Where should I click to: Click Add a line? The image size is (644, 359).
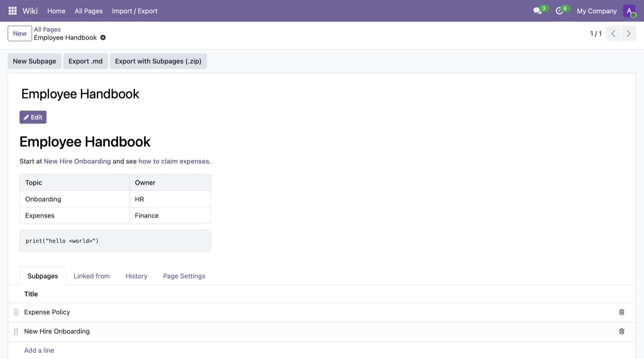pos(39,350)
